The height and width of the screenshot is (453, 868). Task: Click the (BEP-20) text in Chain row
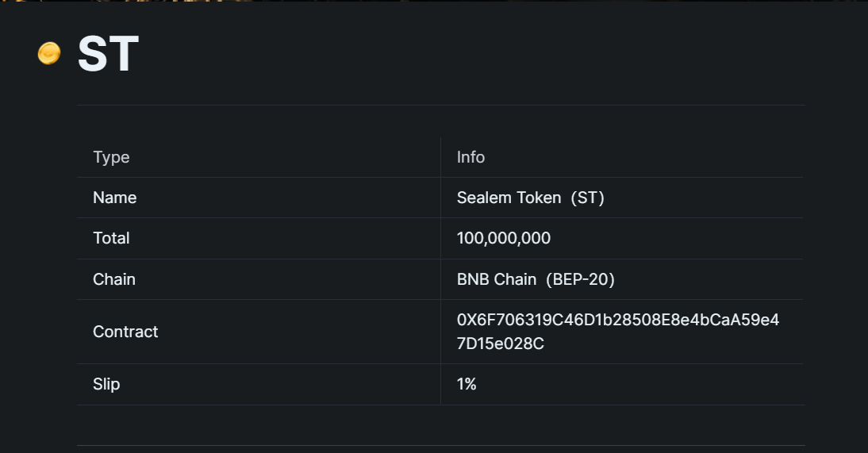(x=580, y=279)
